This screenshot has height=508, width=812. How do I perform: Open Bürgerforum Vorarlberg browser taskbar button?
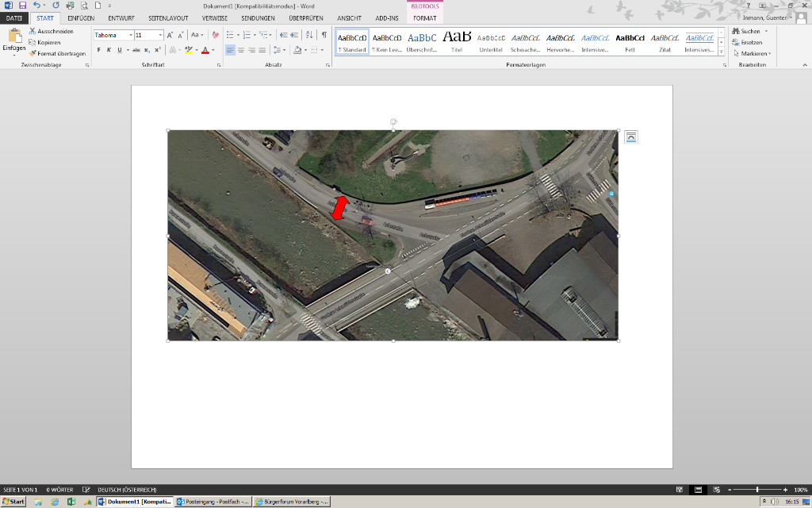(x=292, y=502)
